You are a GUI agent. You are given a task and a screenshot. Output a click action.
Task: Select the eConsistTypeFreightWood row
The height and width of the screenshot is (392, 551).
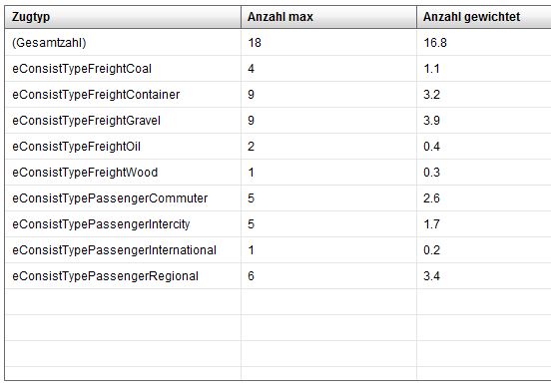pos(277,173)
